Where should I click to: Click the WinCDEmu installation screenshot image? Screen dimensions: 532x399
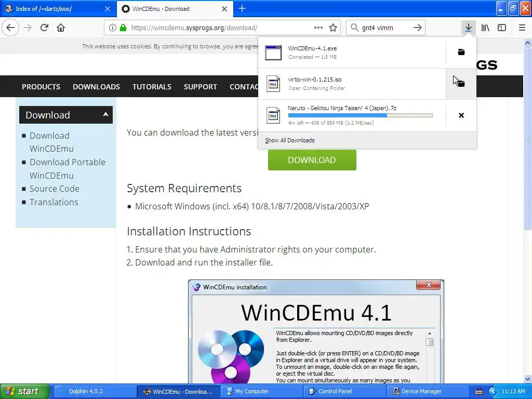pos(316,331)
